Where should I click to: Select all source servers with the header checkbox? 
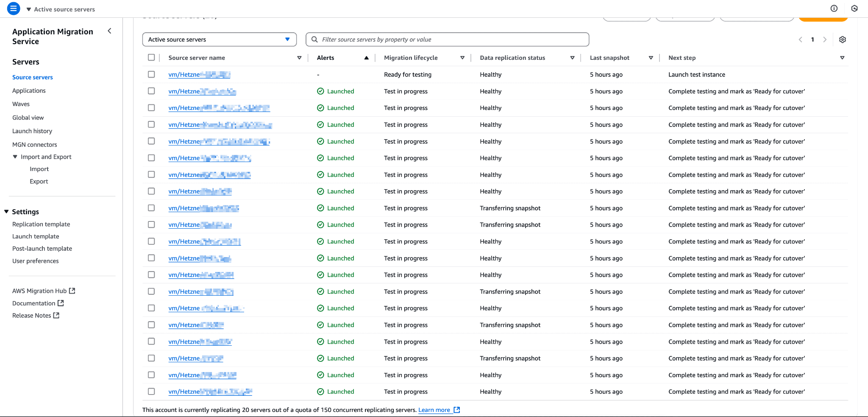point(151,57)
